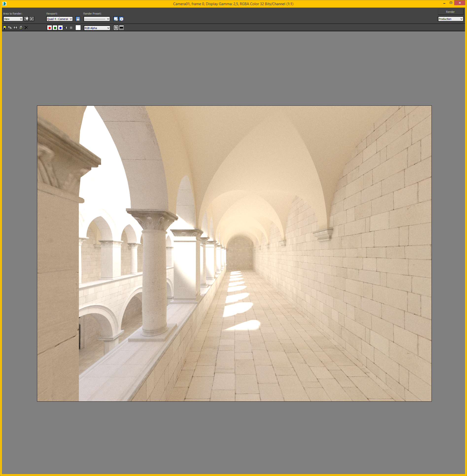This screenshot has height=476, width=467.
Task: Open Render Setup dialog icon
Action: (116, 19)
